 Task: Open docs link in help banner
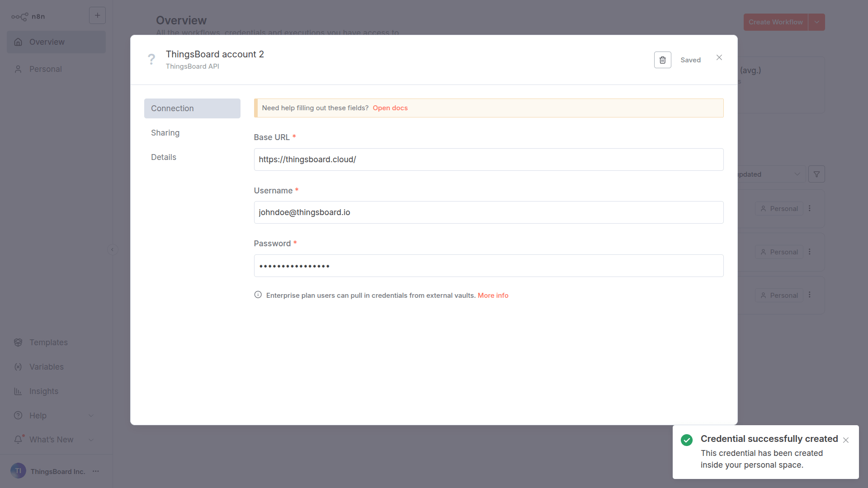[x=390, y=108]
